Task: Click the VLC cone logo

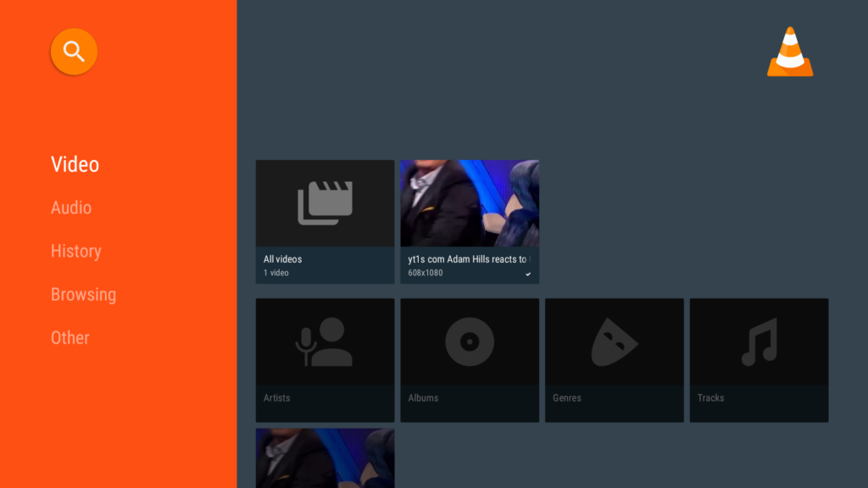Action: pyautogui.click(x=790, y=52)
